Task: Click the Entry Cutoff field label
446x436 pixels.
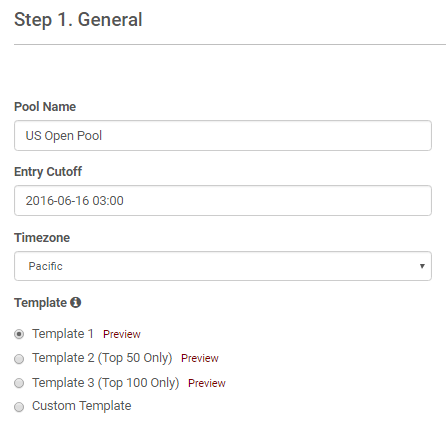Action: (48, 172)
